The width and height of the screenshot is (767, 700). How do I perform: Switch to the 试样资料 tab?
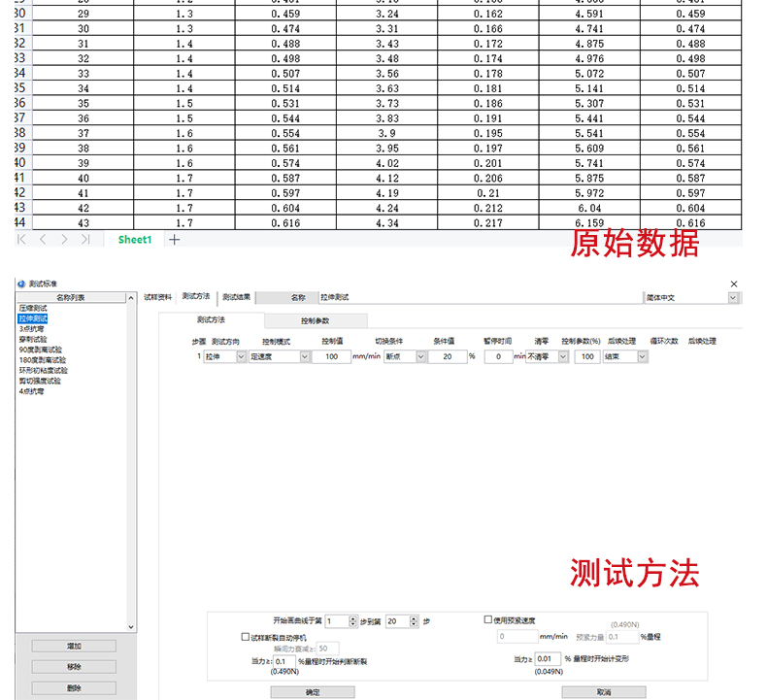157,297
